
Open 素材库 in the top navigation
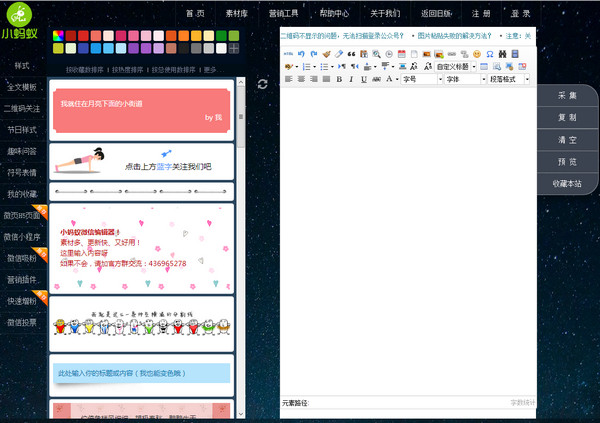(237, 14)
